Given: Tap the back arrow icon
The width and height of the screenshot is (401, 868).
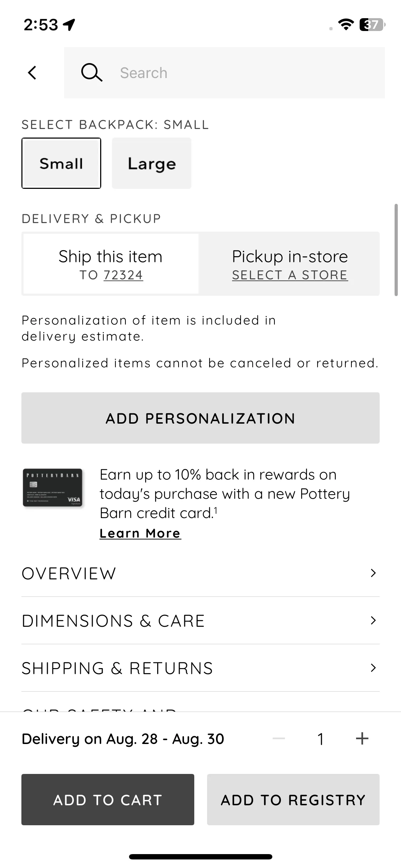Looking at the screenshot, I should click(32, 73).
